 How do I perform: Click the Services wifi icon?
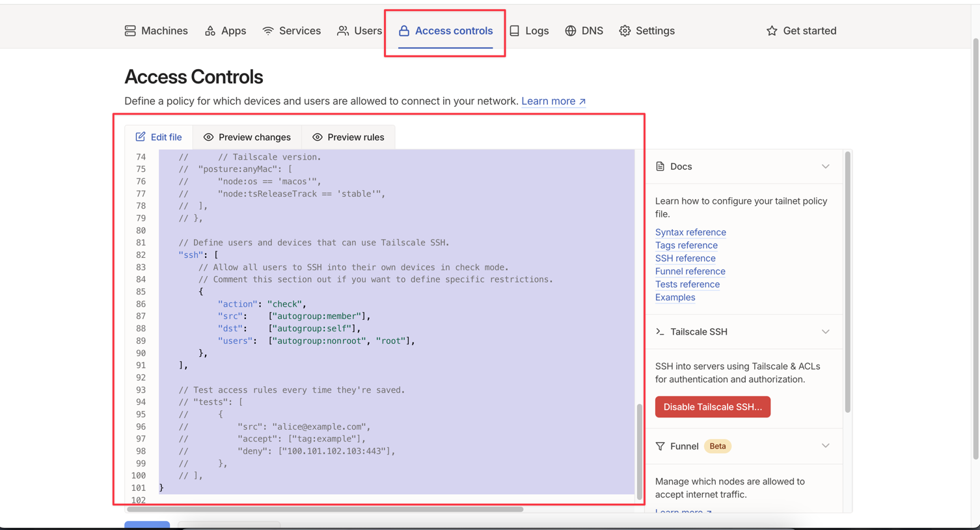[268, 31]
